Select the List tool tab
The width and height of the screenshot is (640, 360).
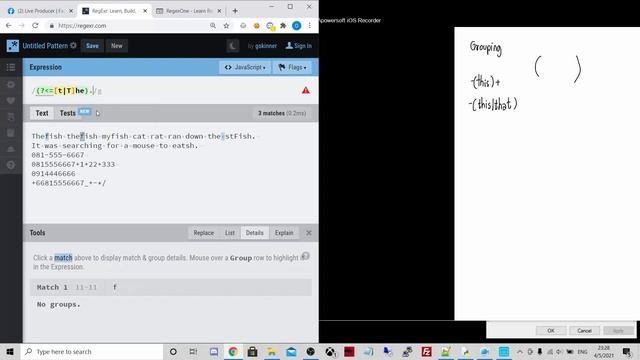[x=230, y=233]
